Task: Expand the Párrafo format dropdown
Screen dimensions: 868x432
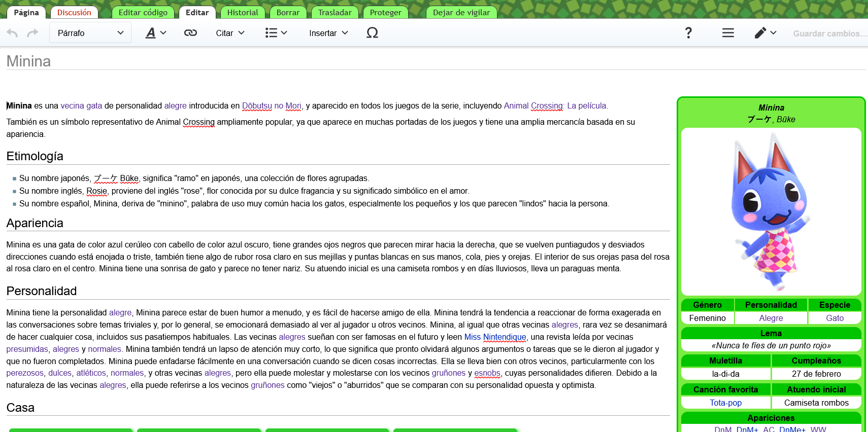Action: [90, 33]
